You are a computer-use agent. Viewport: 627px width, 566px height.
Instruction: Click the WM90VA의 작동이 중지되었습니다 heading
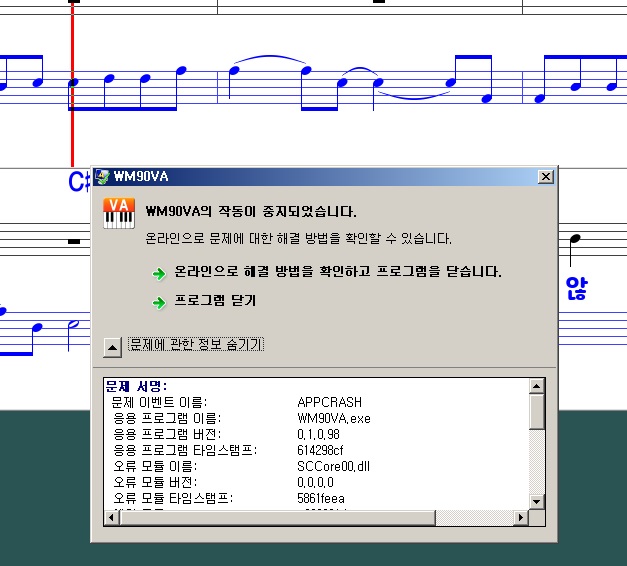click(x=251, y=211)
